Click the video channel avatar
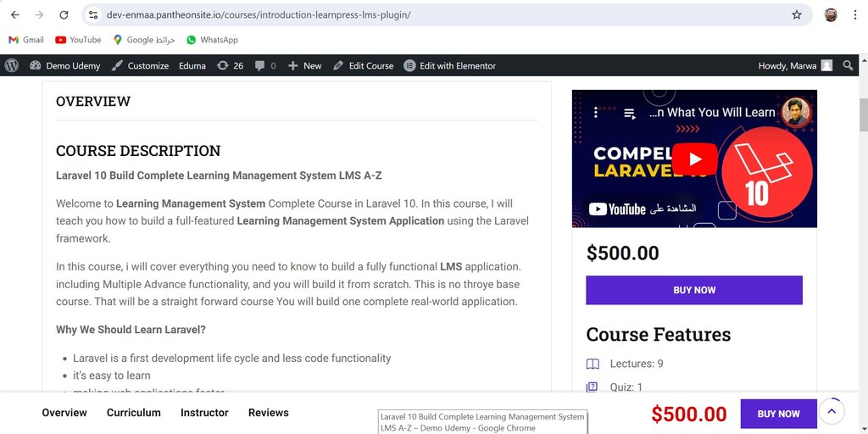Image resolution: width=868 pixels, height=434 pixels. point(797,112)
